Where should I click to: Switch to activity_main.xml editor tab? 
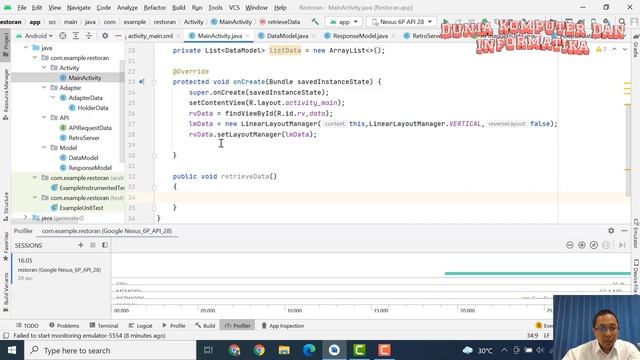coord(150,36)
